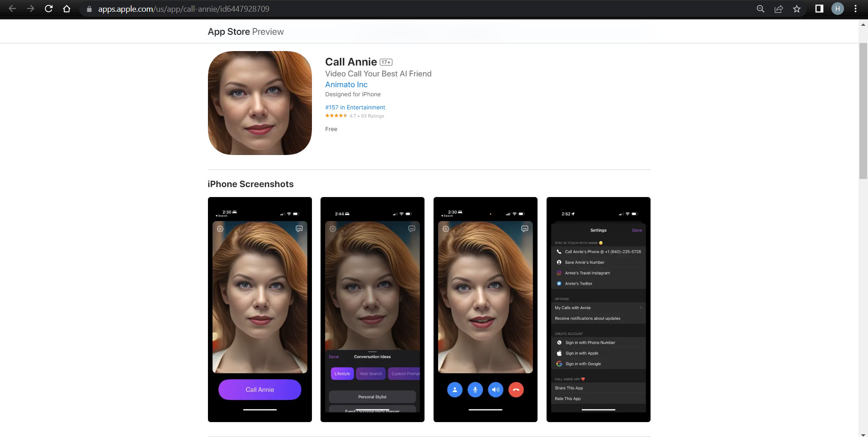Click Share This App row
Screen dimensions: 868x437
[598, 388]
